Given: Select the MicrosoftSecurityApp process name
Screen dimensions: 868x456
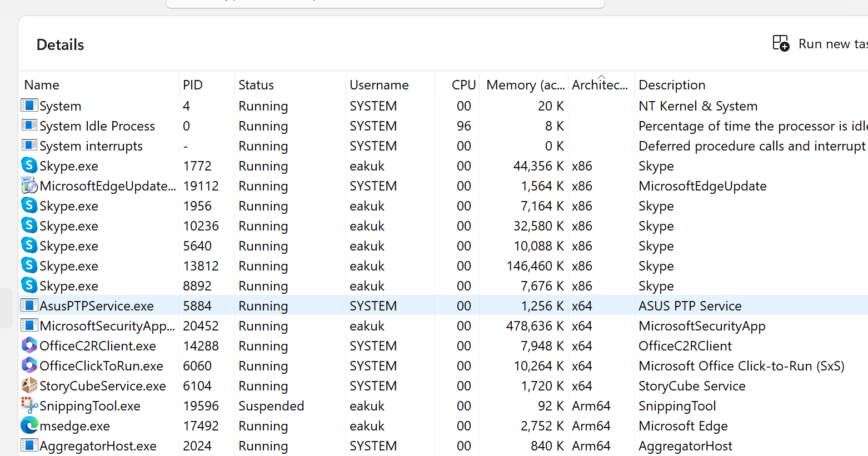Looking at the screenshot, I should 107,326.
